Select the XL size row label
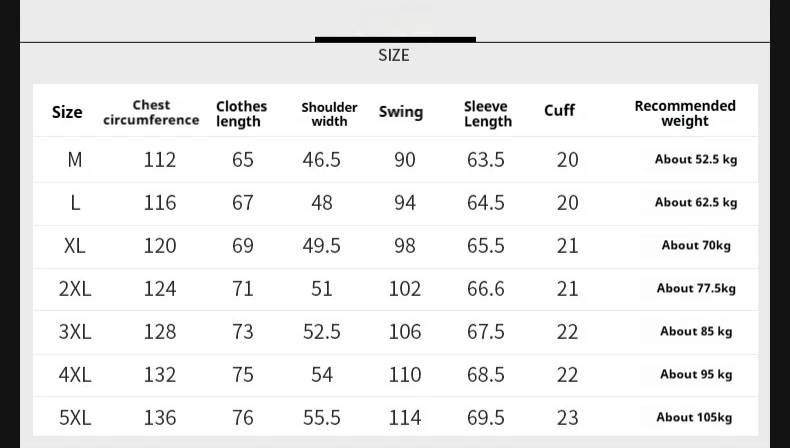Screen dimensions: 790x448 coord(75,246)
